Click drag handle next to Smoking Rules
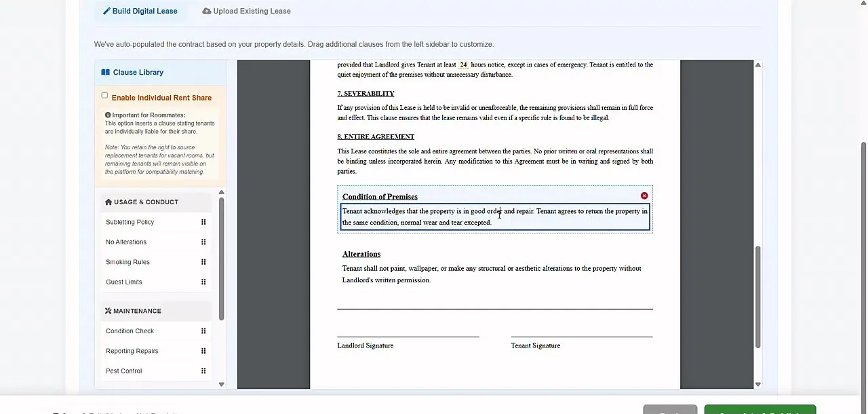868x414 pixels. click(x=203, y=262)
